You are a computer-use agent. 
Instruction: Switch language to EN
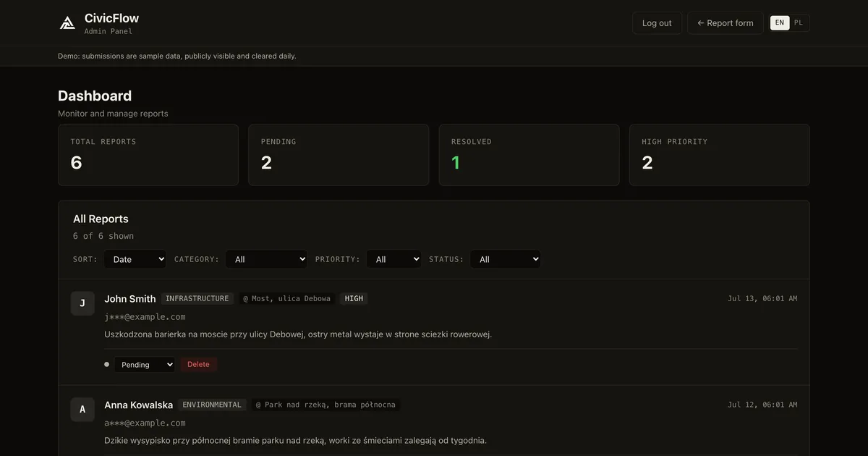[x=780, y=23]
